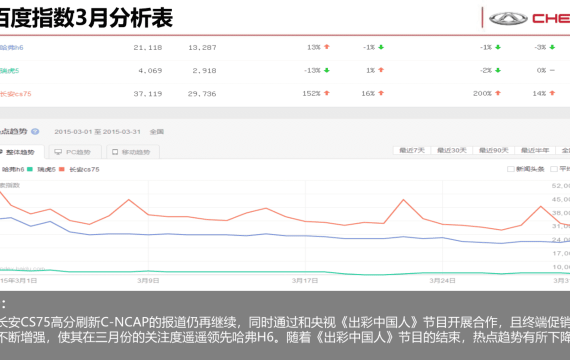Click the orange 长安cs75 legend color swatch
Screen dimensions: 570x360
[61, 169]
